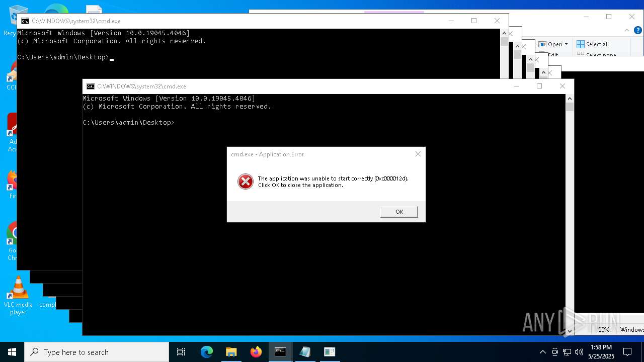Close the cmd.exe Application Error dialog
The image size is (644, 362).
418,154
